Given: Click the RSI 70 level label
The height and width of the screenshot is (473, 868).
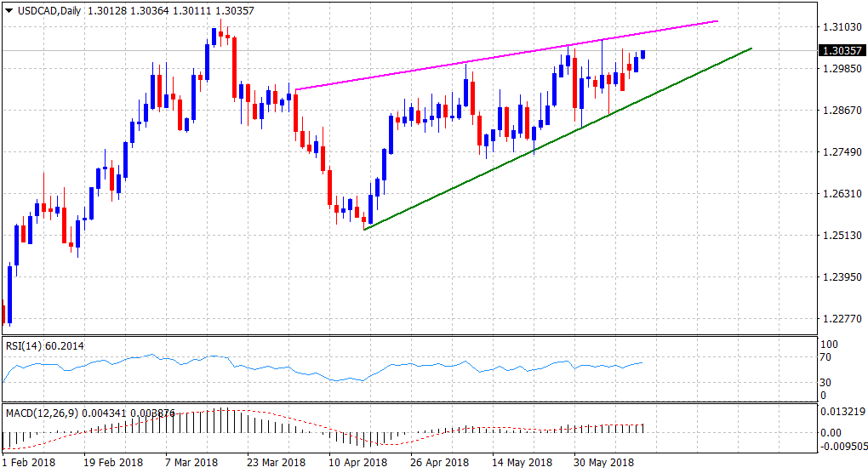Looking at the screenshot, I should 826,359.
